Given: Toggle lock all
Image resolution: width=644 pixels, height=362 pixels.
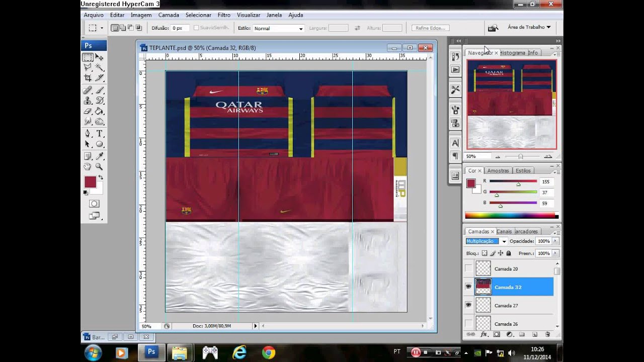Looking at the screenshot, I should [x=509, y=253].
